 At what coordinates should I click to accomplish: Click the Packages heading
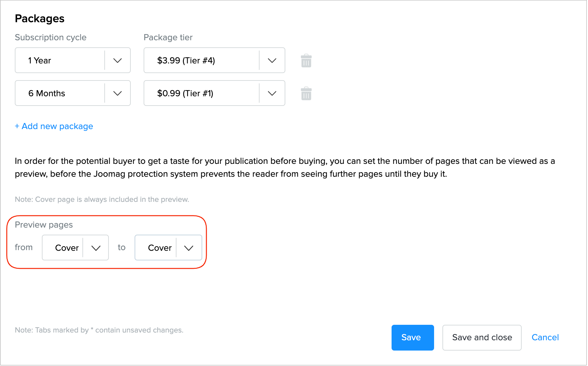click(40, 19)
